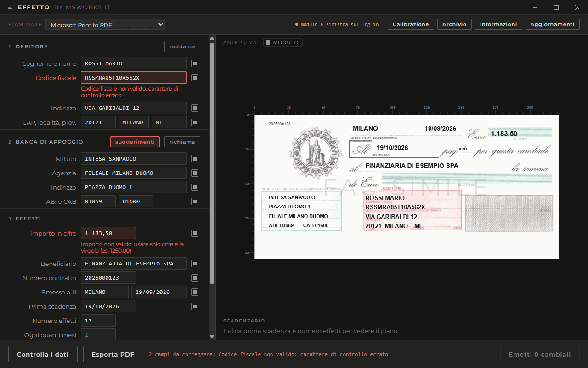The image size is (588, 368).
Task: Click the 'Ogni quanti mesi' label
Action: [51, 335]
